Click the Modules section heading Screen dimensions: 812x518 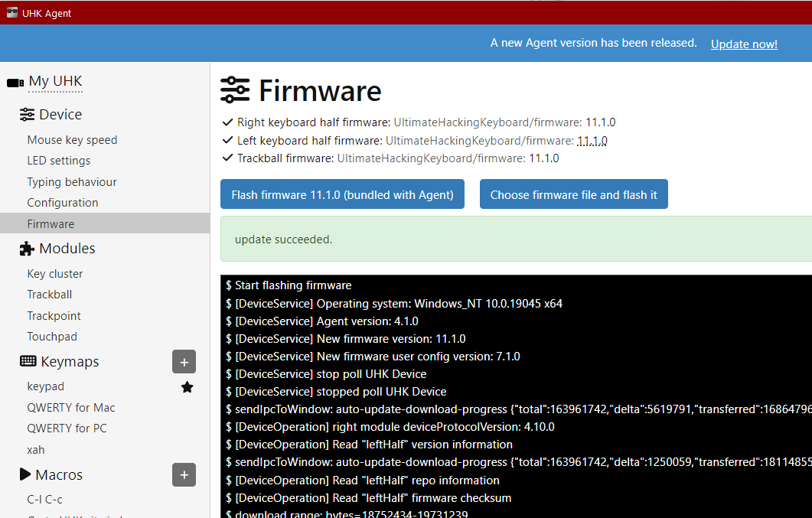click(67, 249)
